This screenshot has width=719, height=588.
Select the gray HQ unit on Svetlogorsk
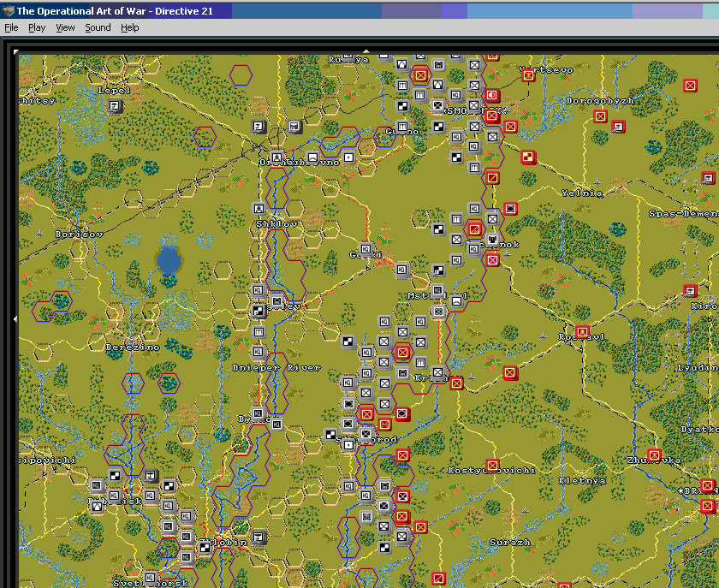pyautogui.click(x=150, y=578)
